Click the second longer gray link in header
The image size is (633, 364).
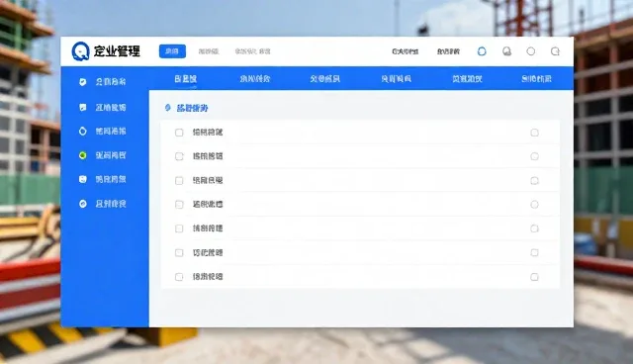point(253,51)
